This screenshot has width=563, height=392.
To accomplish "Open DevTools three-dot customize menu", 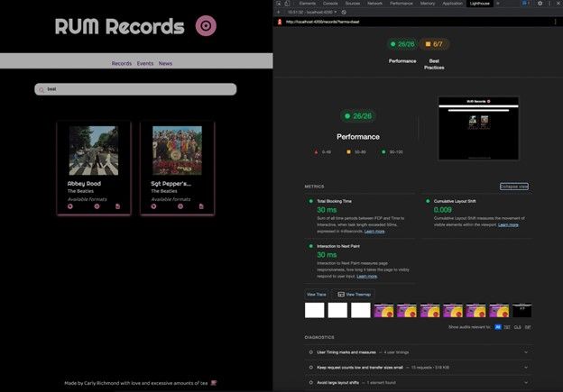I will 549,4.
